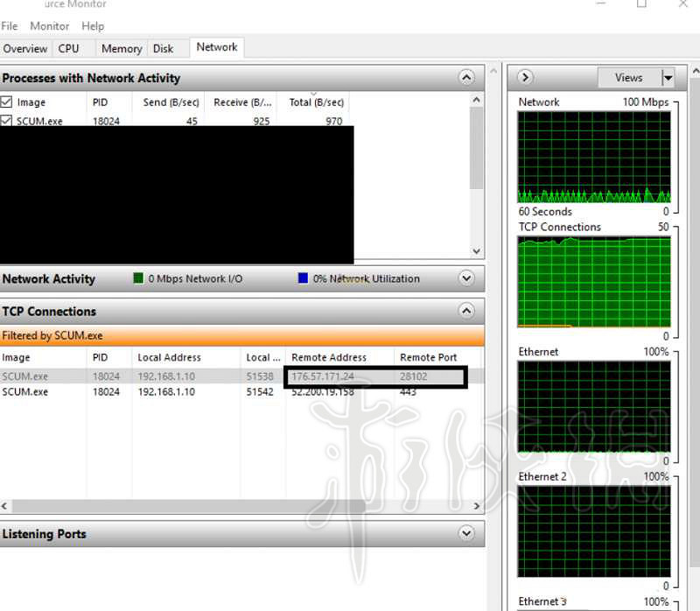Switch to the CPU tab
700x611 pixels.
(x=68, y=49)
